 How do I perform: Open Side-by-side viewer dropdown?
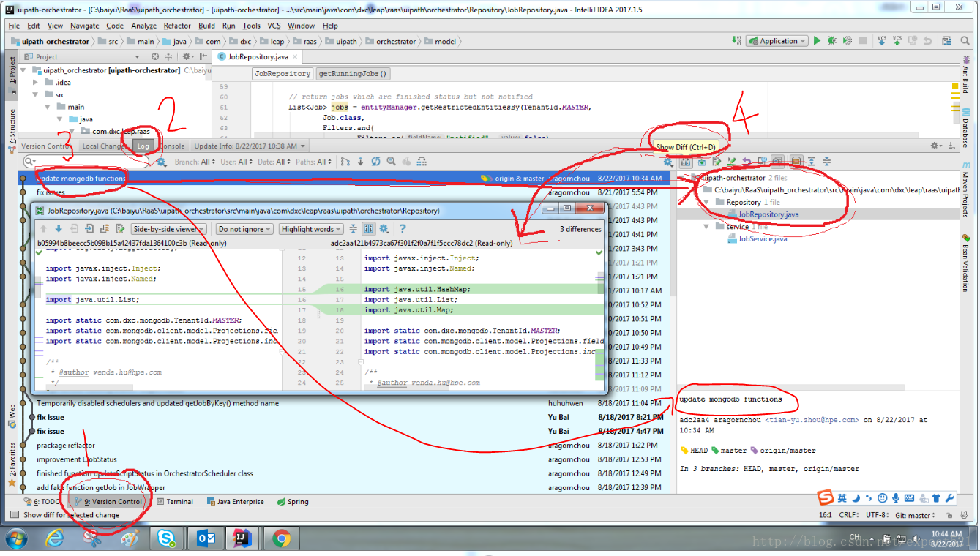(169, 229)
